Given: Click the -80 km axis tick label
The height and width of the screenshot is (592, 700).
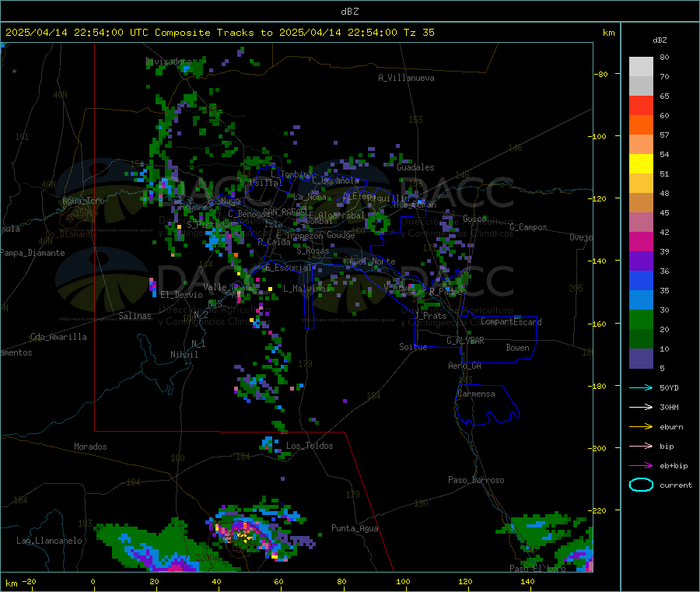Looking at the screenshot, I should click(x=600, y=74).
